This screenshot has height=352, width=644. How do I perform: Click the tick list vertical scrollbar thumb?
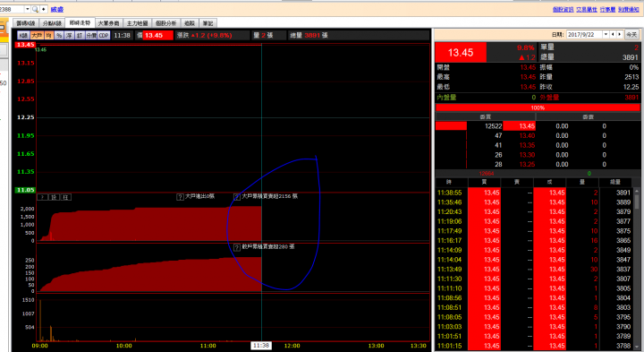[637, 202]
